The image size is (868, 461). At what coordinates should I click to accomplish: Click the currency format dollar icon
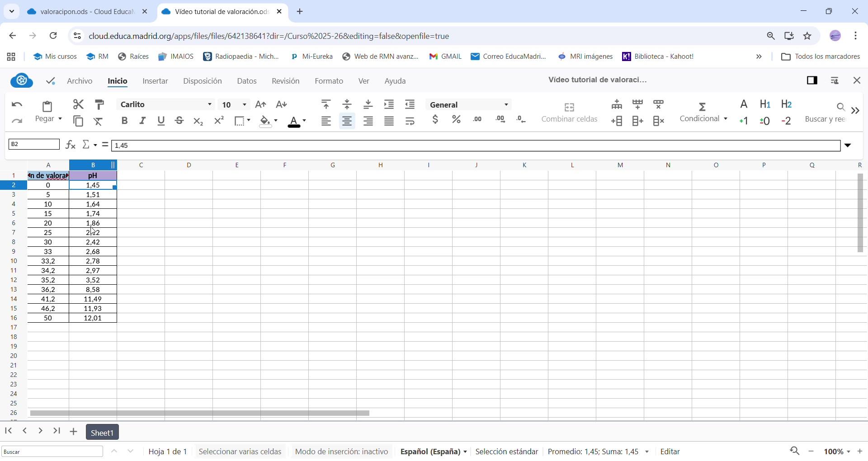pos(435,120)
